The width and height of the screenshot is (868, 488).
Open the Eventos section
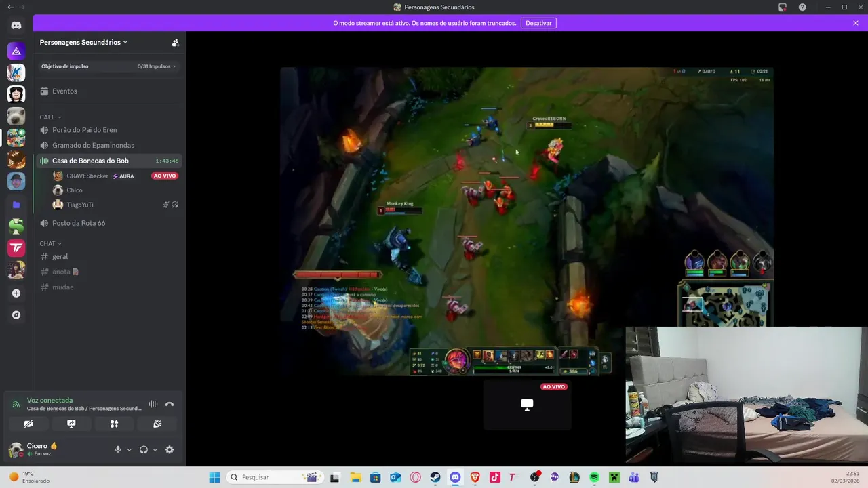(x=109, y=91)
